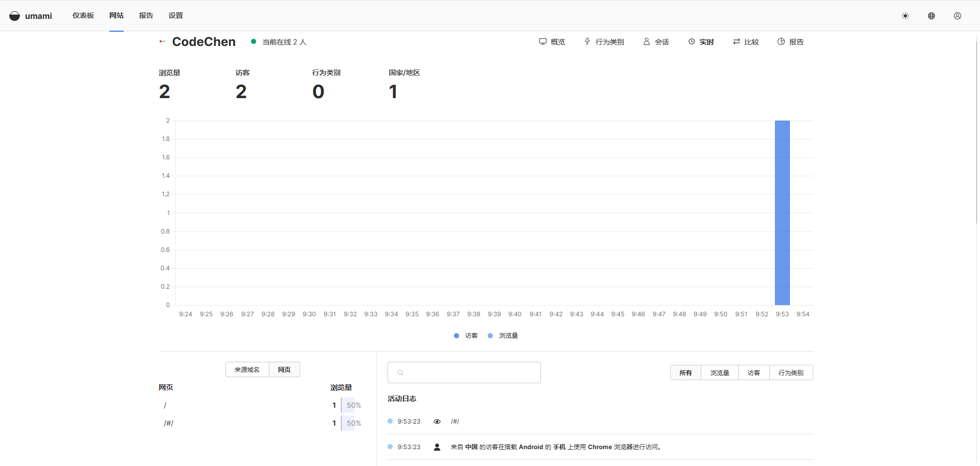Filter activity log by 浏览量

click(719, 373)
